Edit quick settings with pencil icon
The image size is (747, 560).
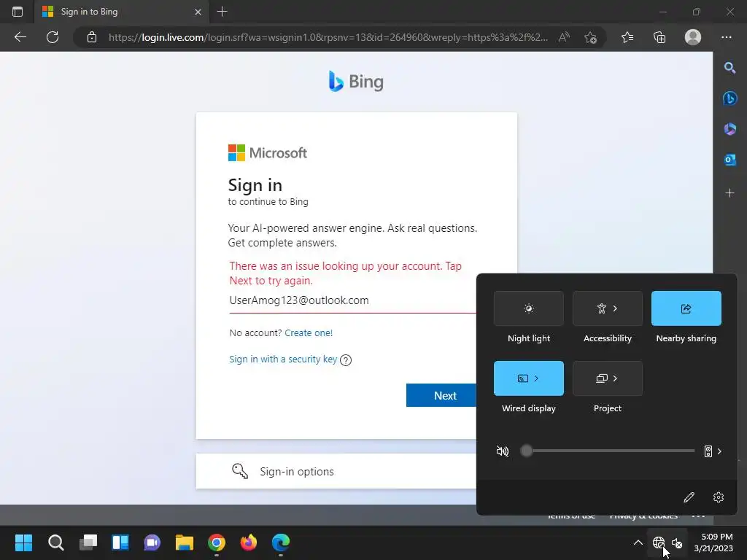pyautogui.click(x=689, y=497)
